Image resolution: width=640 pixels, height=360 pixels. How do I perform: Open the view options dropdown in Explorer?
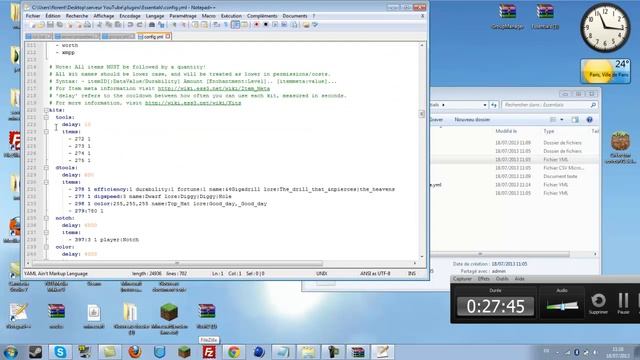point(562,120)
